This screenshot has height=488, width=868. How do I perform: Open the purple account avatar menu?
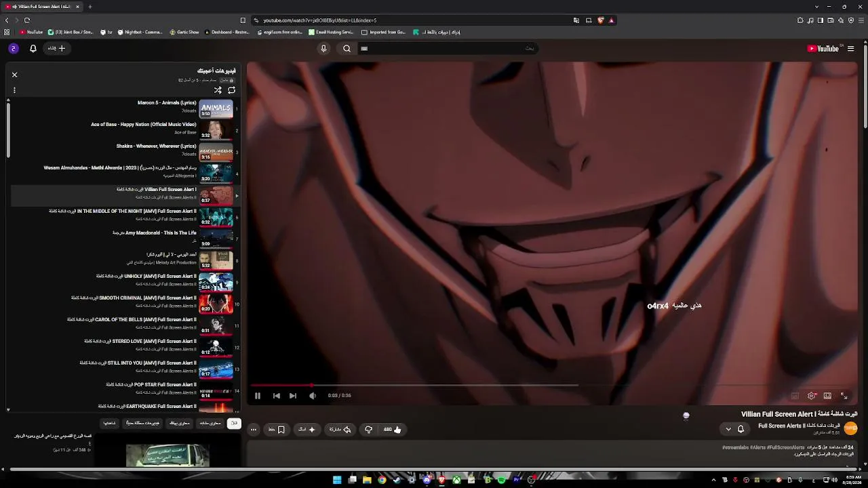[x=14, y=49]
